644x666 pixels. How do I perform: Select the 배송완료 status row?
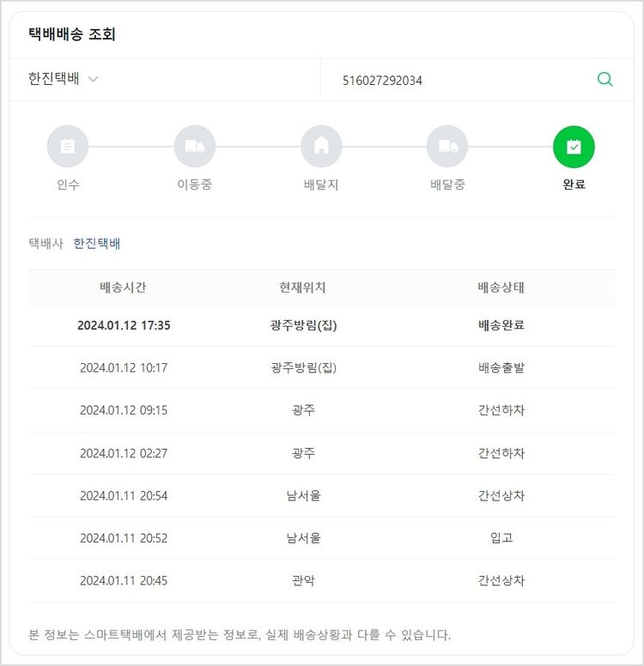501,325
